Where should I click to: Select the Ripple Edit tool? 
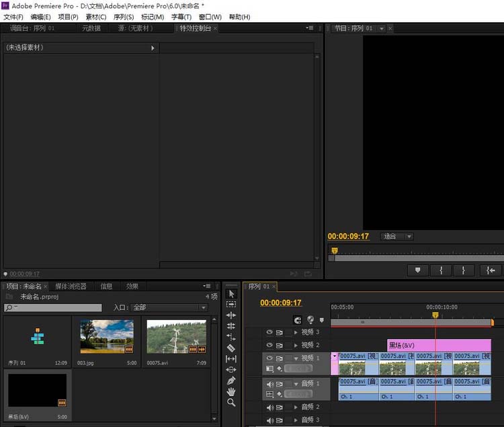231,315
